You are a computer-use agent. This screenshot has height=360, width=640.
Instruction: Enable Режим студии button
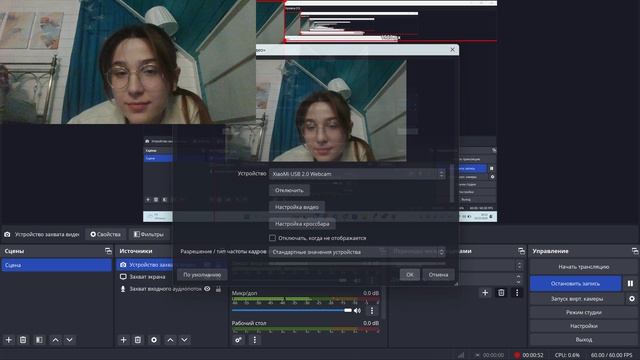584,312
